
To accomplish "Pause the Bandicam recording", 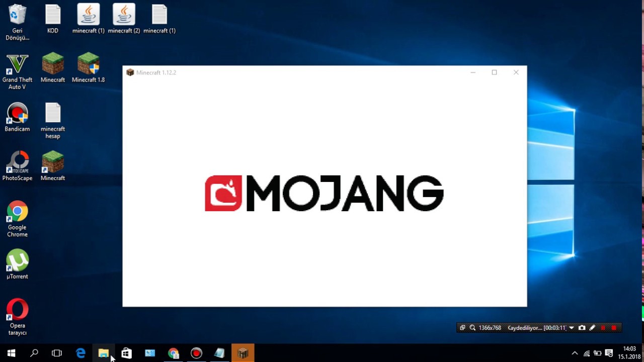I will [603, 328].
